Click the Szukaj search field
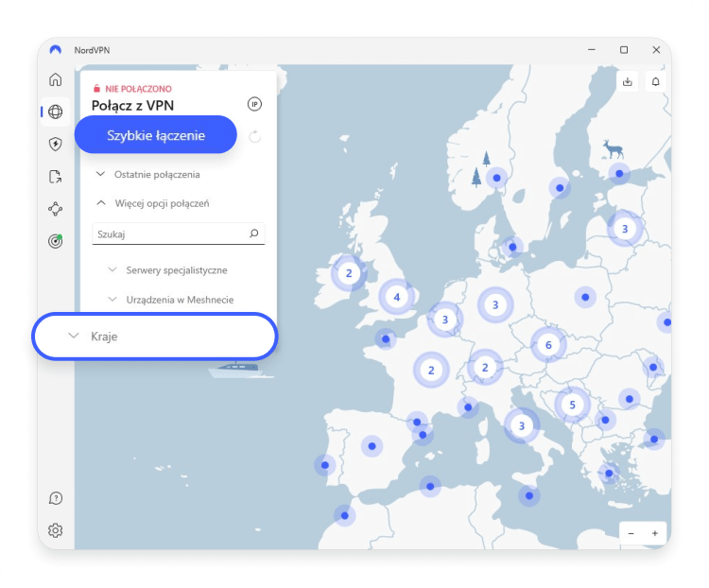Image resolution: width=709 pixels, height=588 pixels. coord(178,233)
